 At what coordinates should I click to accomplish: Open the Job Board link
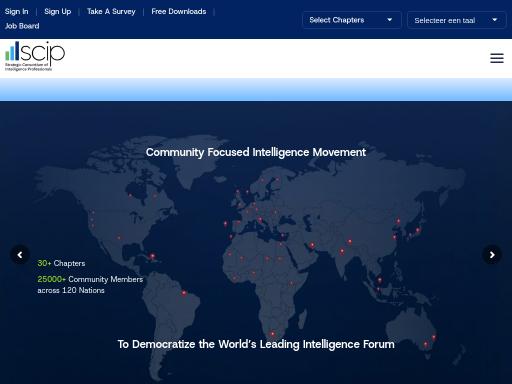22,26
